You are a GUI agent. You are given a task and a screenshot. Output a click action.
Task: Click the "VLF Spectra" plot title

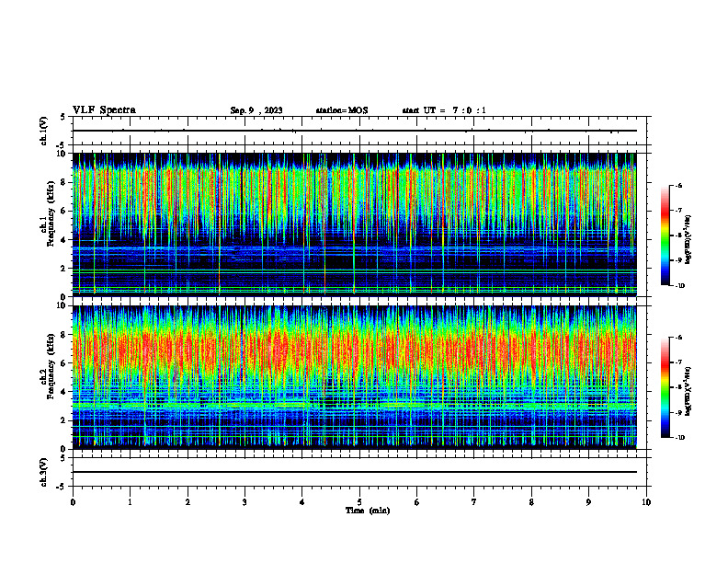104,110
